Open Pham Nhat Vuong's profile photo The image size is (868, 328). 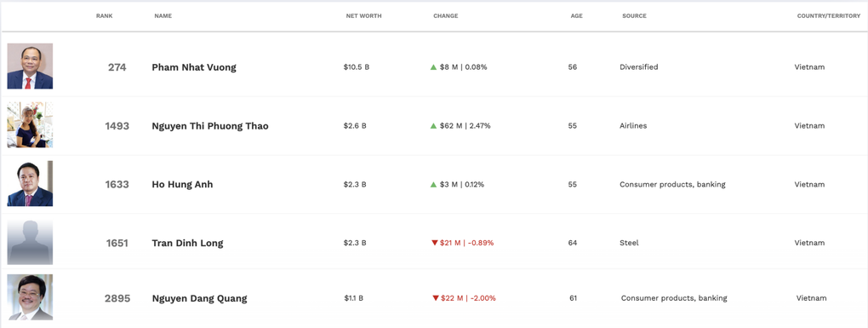click(30, 66)
